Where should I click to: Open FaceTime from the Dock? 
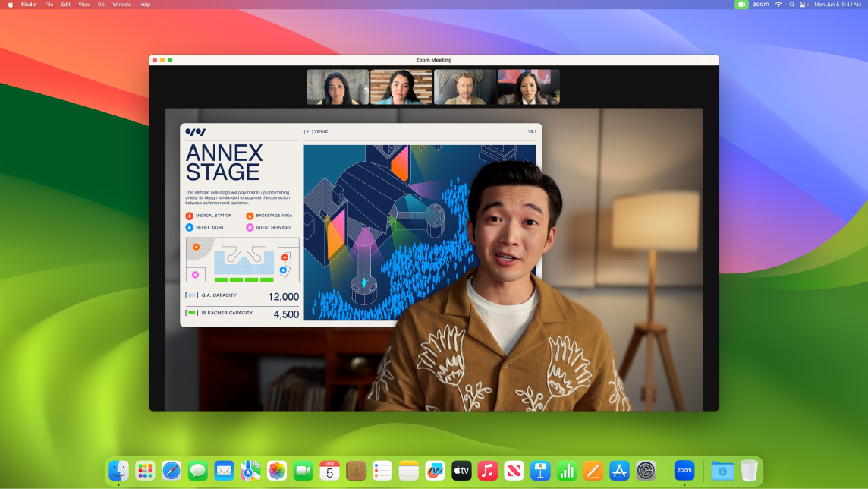303,471
